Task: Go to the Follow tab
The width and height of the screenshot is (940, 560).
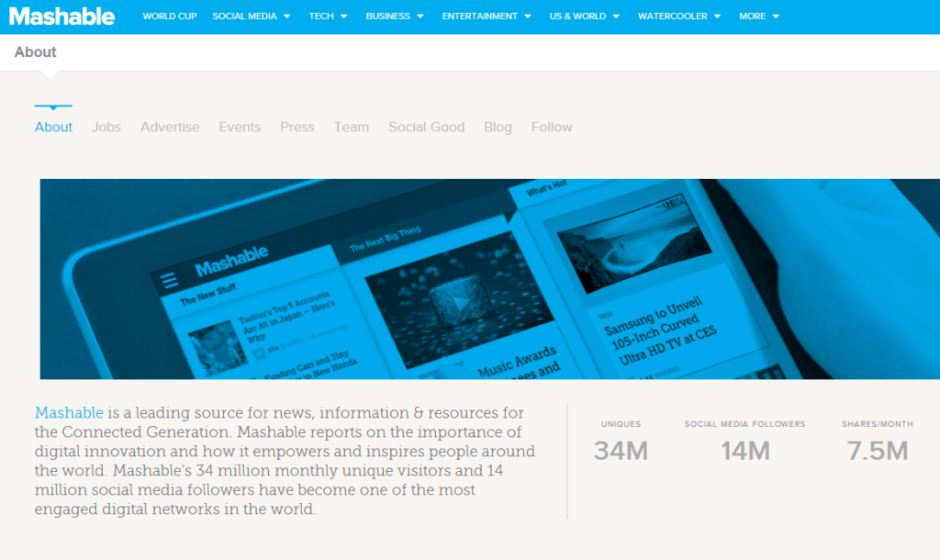Action: tap(552, 127)
